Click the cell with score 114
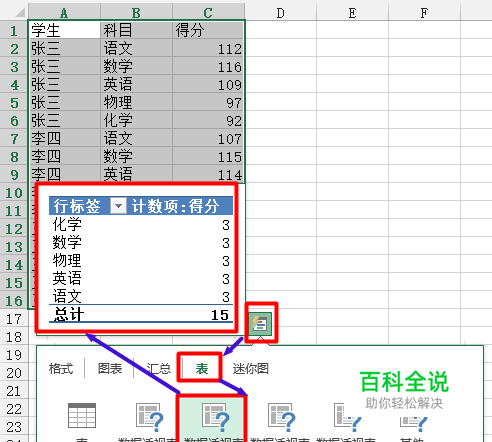 click(x=208, y=174)
